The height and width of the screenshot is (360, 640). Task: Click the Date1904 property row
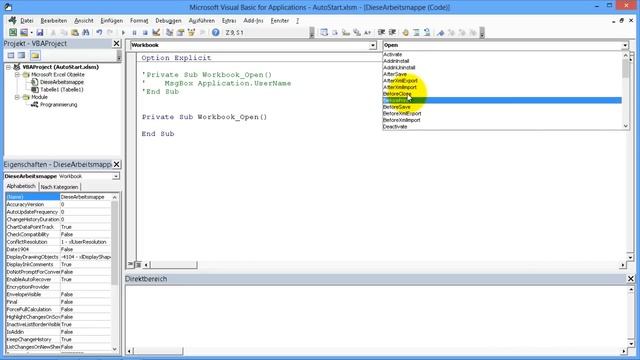click(58, 249)
